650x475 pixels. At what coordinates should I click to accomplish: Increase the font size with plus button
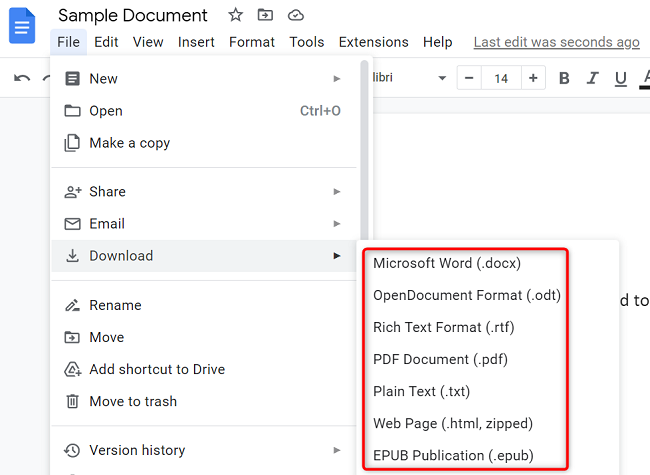(x=533, y=78)
